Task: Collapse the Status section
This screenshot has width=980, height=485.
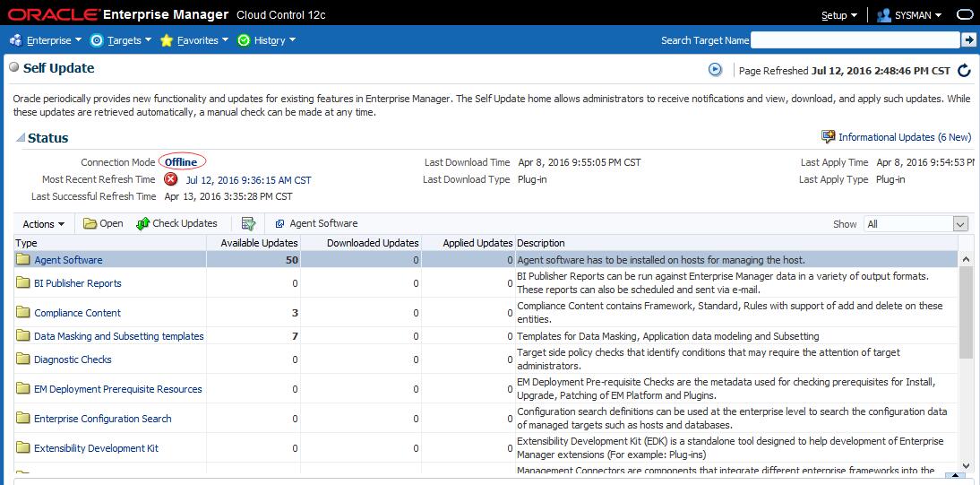Action: tap(21, 138)
